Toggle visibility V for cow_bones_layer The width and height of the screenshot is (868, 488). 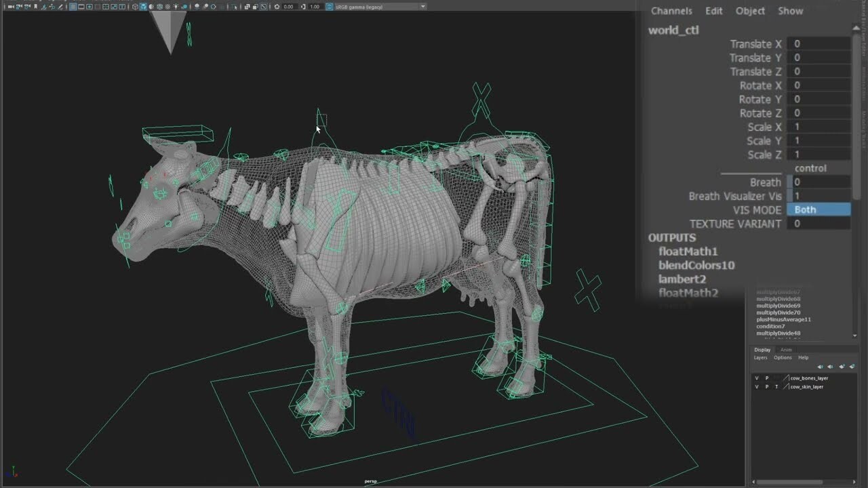pos(756,378)
